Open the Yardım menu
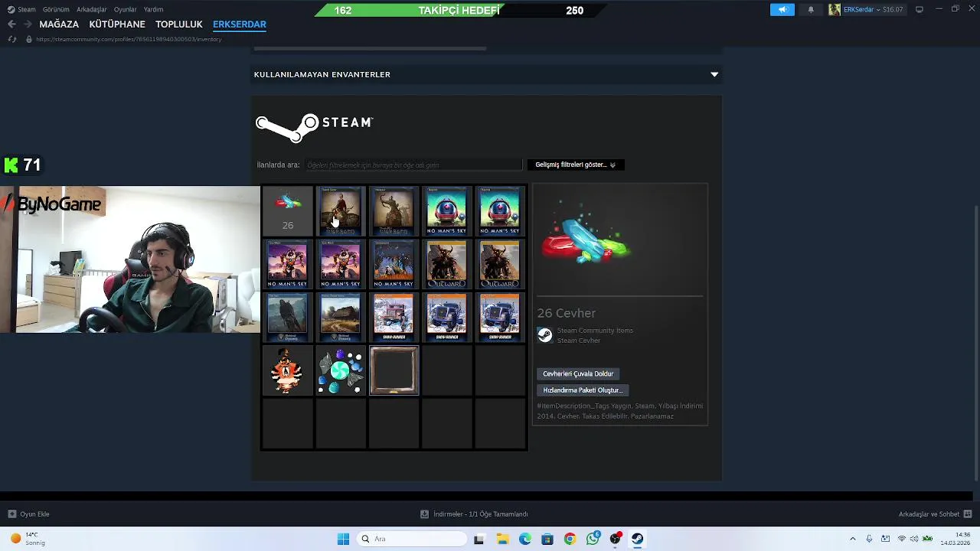The image size is (980, 551). (153, 10)
